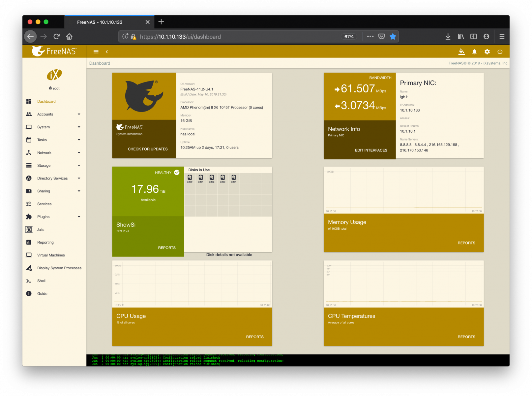This screenshot has height=396, width=532.
Task: Expand the Plugins dropdown arrow
Action: click(79, 217)
